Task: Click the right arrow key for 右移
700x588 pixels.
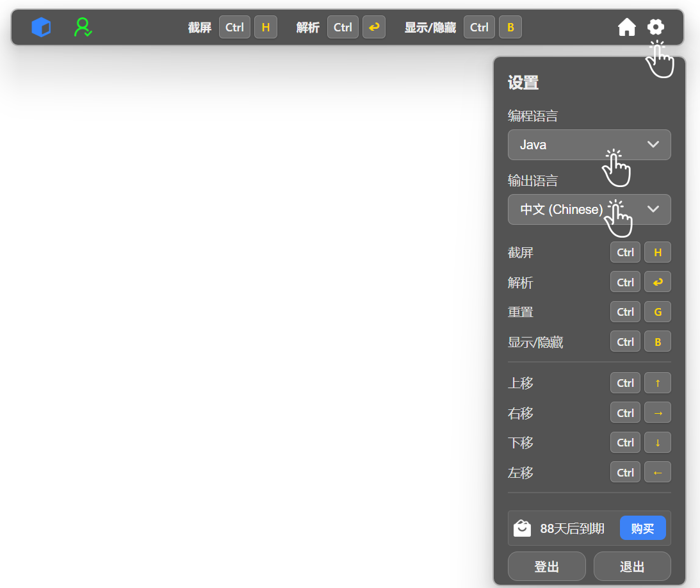Action: pyautogui.click(x=658, y=413)
